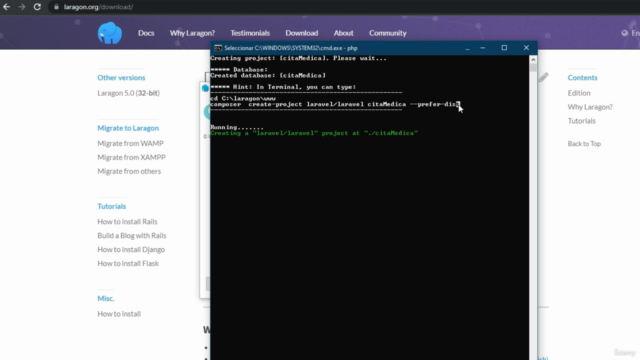
Task: Open Migrate from WAMP link
Action: point(130,143)
